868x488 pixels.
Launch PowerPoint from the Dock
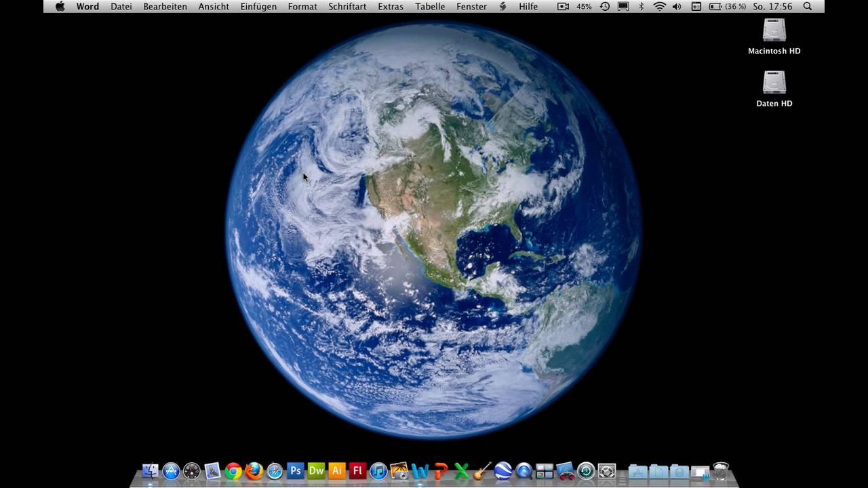[441, 471]
